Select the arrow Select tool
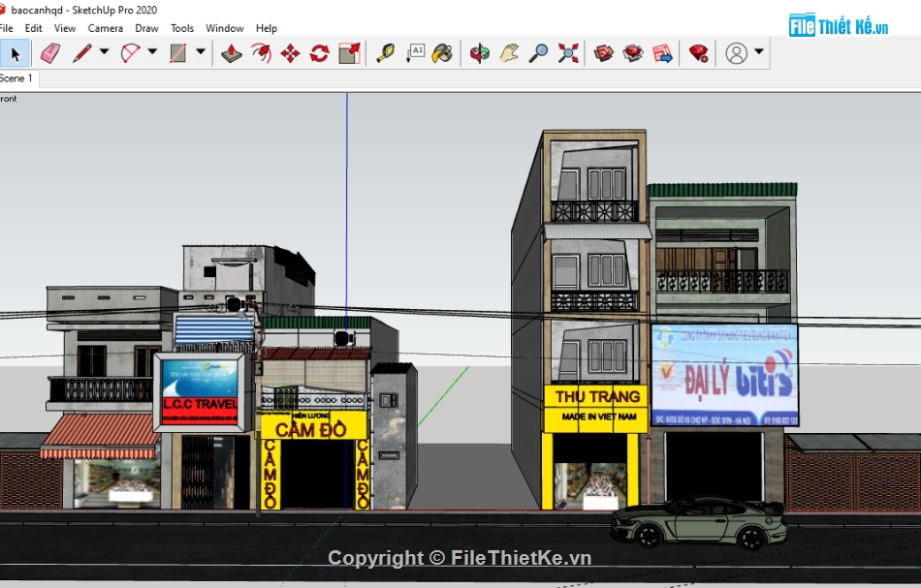The height and width of the screenshot is (588, 921). [x=15, y=53]
